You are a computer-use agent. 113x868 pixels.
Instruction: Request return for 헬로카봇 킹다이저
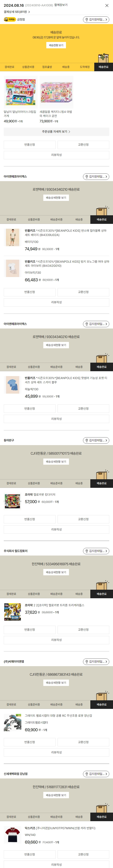[29, 519]
